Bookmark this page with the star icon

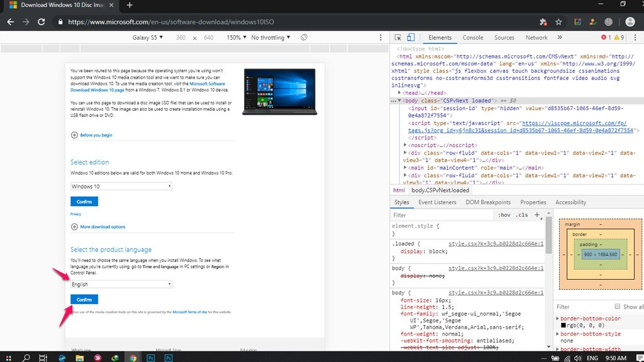(x=558, y=22)
